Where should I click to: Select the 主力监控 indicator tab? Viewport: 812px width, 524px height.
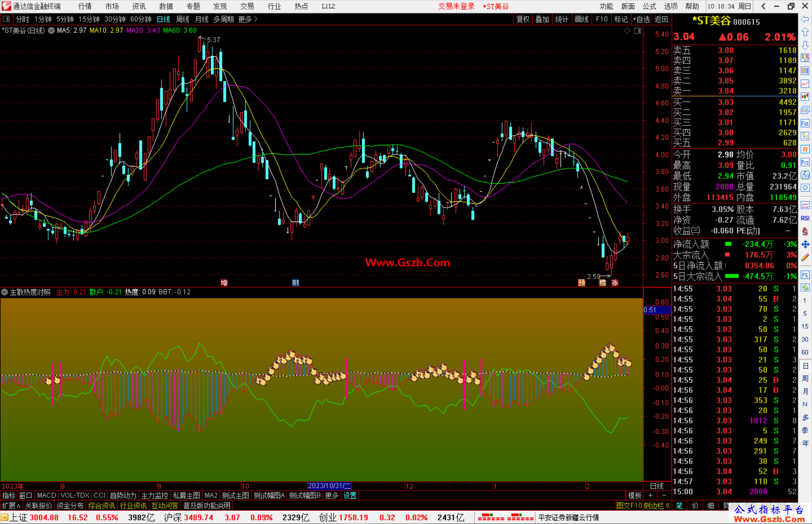(x=155, y=495)
